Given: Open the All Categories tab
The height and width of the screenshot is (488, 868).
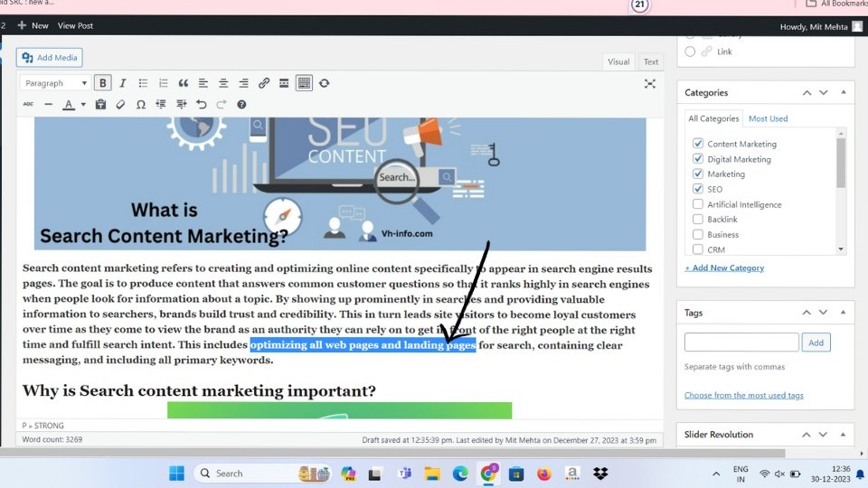Looking at the screenshot, I should pos(713,118).
